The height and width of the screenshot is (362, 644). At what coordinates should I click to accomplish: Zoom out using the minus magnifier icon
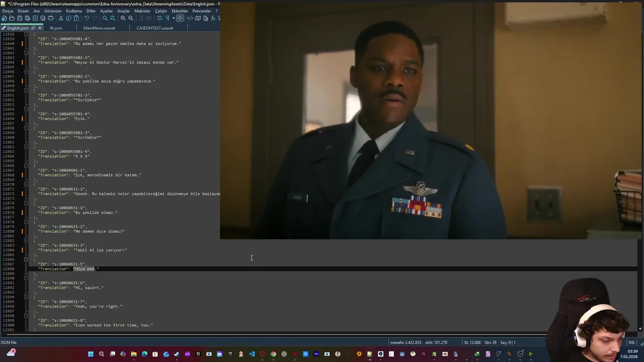click(131, 18)
